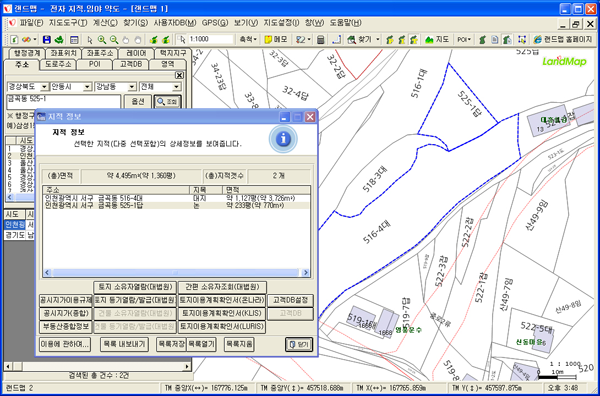This screenshot has width=600, height=396.
Task: Open the POI toolbar dropdown
Action: 464,39
